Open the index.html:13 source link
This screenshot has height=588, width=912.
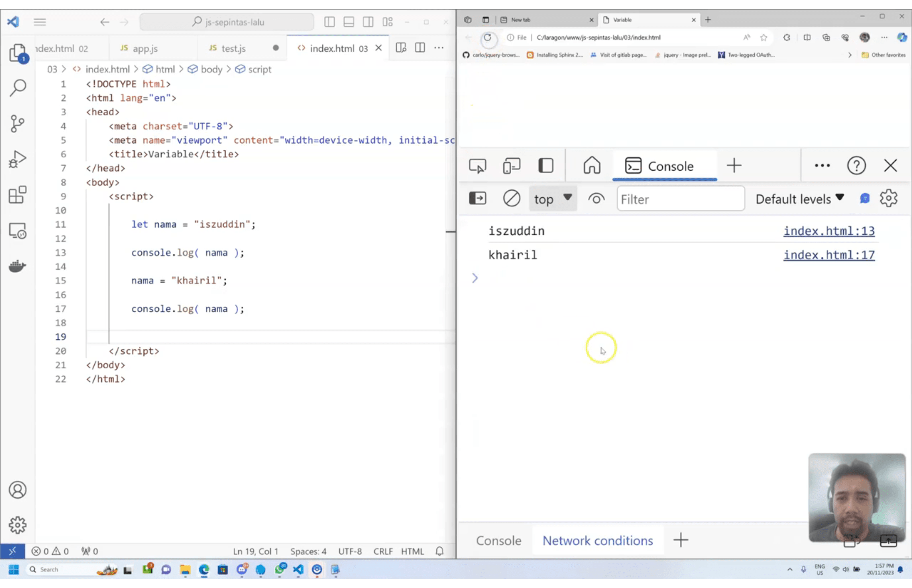[829, 231]
